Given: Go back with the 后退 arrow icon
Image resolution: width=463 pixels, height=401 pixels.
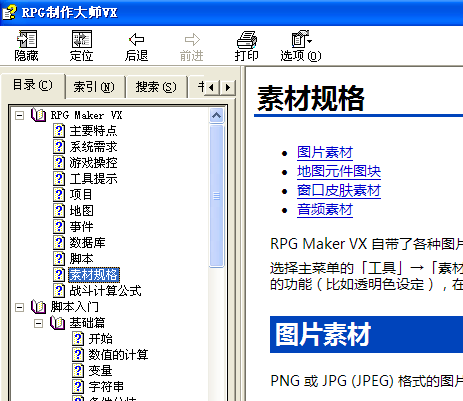Looking at the screenshot, I should point(137,39).
